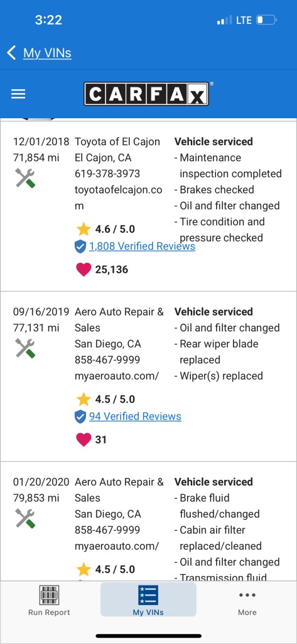Open the More tab
Viewport: 297px width, 644px height.
pyautogui.click(x=247, y=601)
